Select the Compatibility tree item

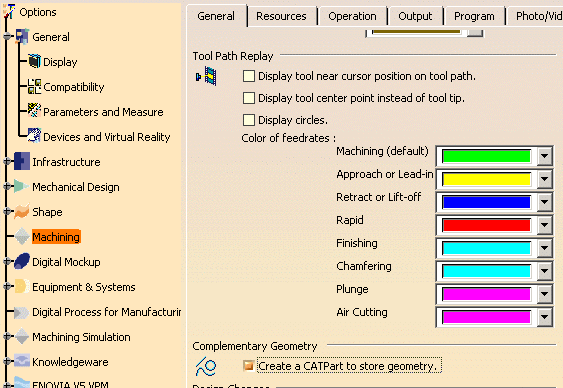pyautogui.click(x=74, y=87)
